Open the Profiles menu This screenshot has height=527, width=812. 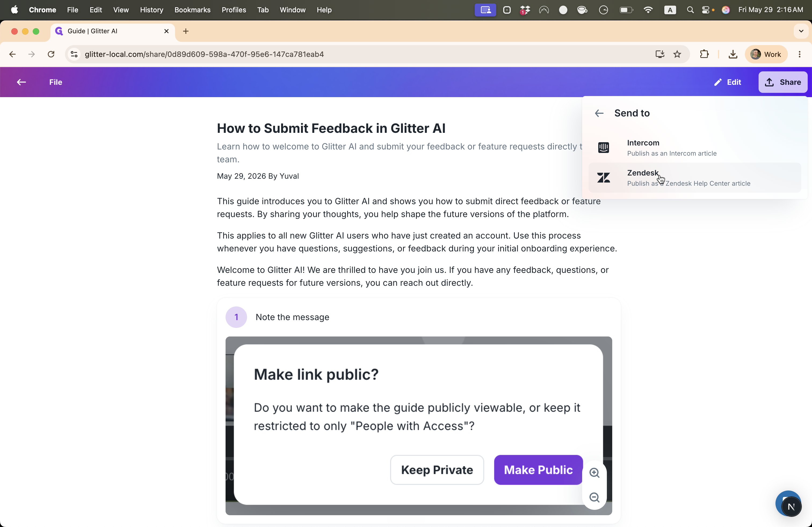(234, 10)
